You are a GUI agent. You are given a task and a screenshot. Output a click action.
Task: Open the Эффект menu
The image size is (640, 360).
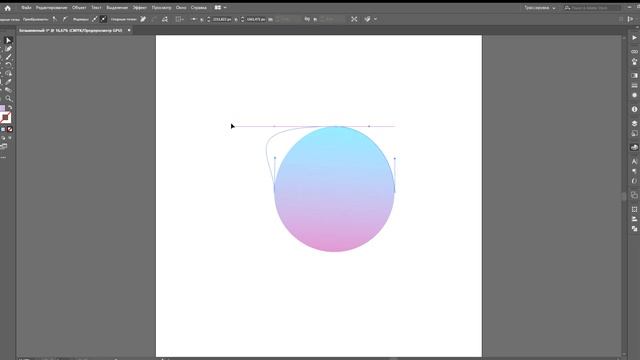point(140,8)
